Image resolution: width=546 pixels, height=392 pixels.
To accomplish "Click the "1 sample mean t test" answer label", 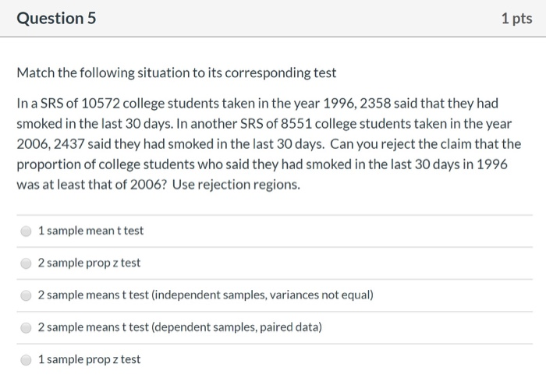I will [x=90, y=231].
